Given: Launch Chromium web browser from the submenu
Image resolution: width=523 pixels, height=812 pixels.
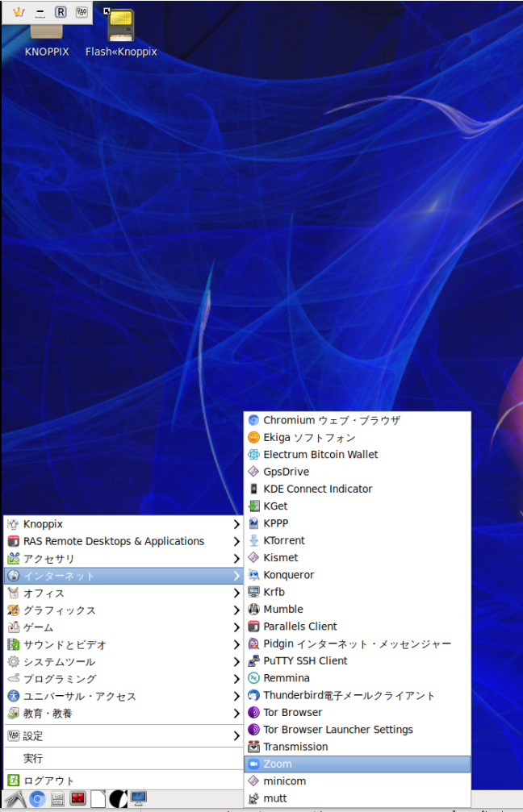Looking at the screenshot, I should click(357, 420).
